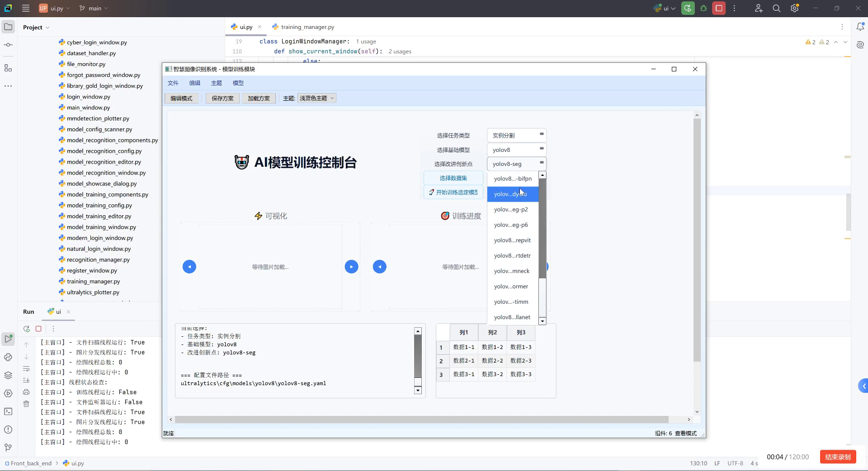Screen dimensions: 868x471
Task: Switch to the ui.py editor tab
Action: click(x=246, y=27)
